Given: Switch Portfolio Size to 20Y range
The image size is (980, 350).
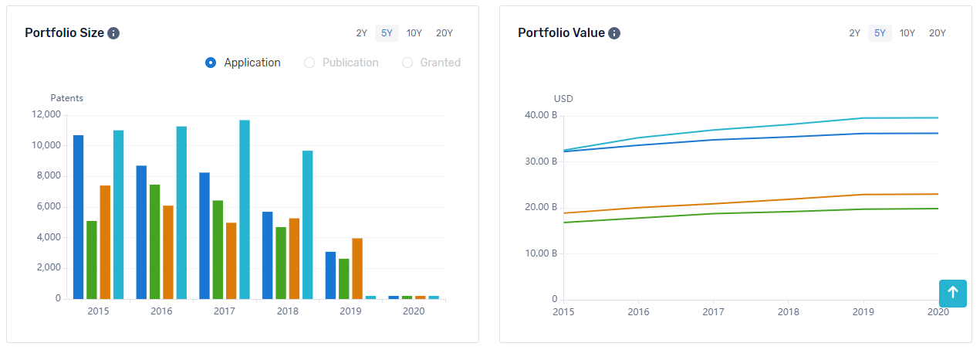Looking at the screenshot, I should pyautogui.click(x=444, y=33).
